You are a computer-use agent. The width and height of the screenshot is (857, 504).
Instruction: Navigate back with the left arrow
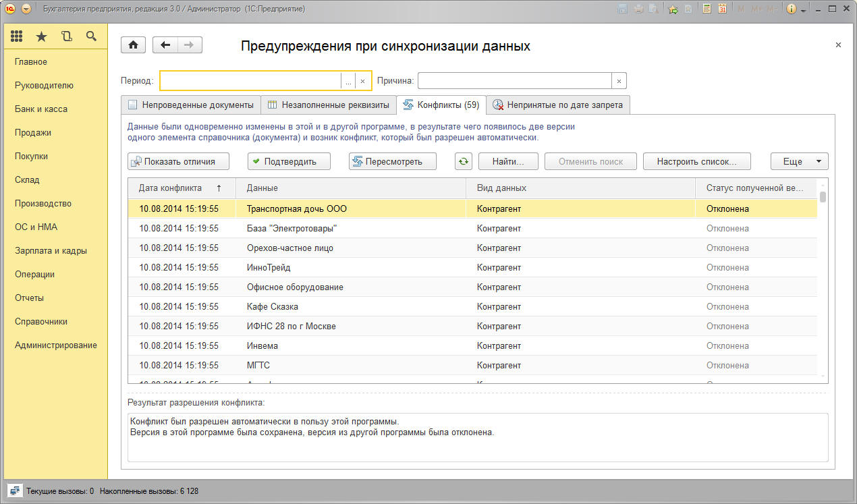(x=165, y=45)
